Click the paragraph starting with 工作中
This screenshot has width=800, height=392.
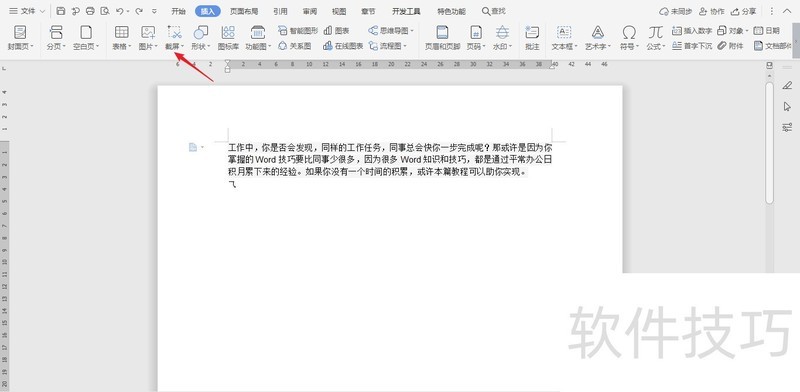(x=390, y=160)
